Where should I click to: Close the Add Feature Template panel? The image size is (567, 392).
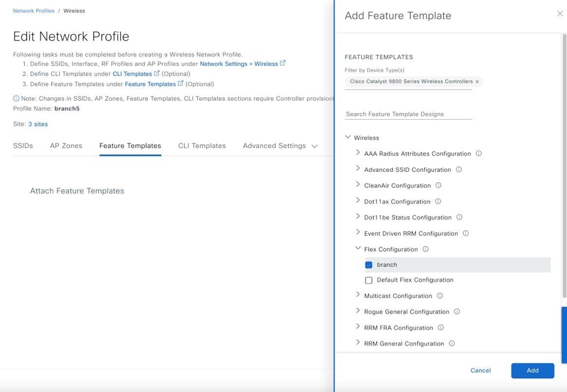click(x=560, y=14)
